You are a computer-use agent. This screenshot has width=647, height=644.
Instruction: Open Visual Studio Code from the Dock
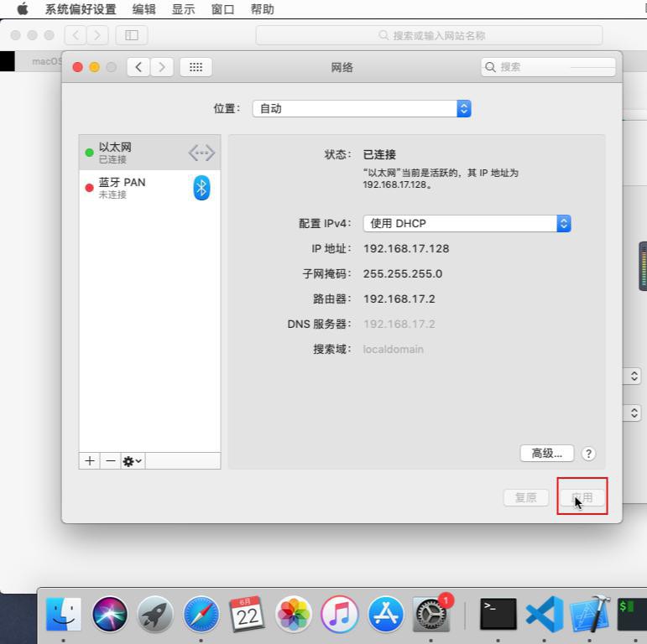click(545, 615)
